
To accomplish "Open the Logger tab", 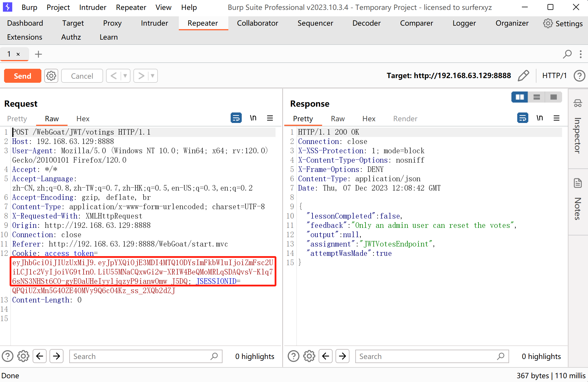I will (x=464, y=23).
